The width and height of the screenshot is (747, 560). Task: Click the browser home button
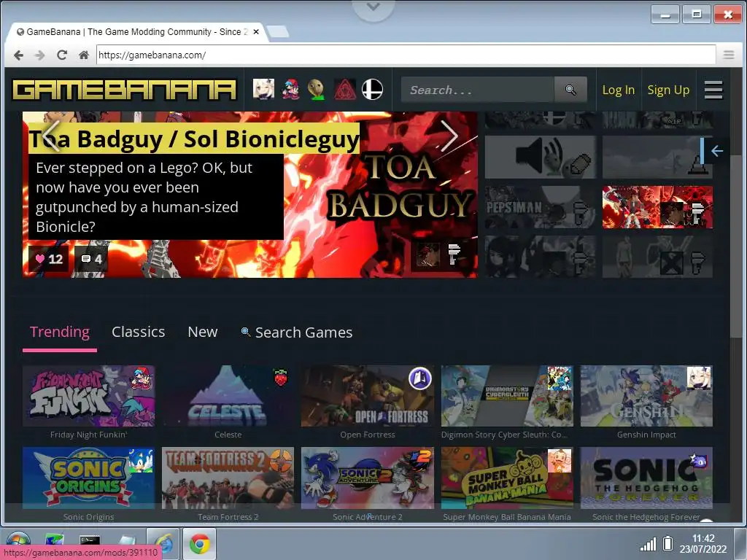click(x=84, y=55)
